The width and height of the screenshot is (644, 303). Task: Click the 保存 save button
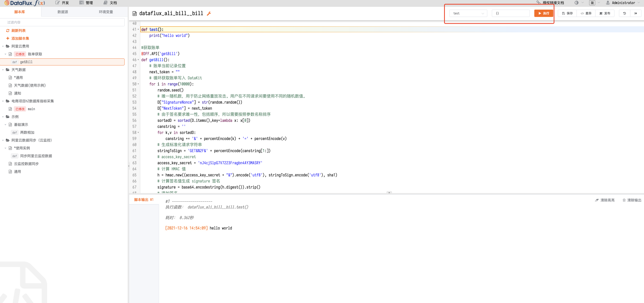[567, 13]
